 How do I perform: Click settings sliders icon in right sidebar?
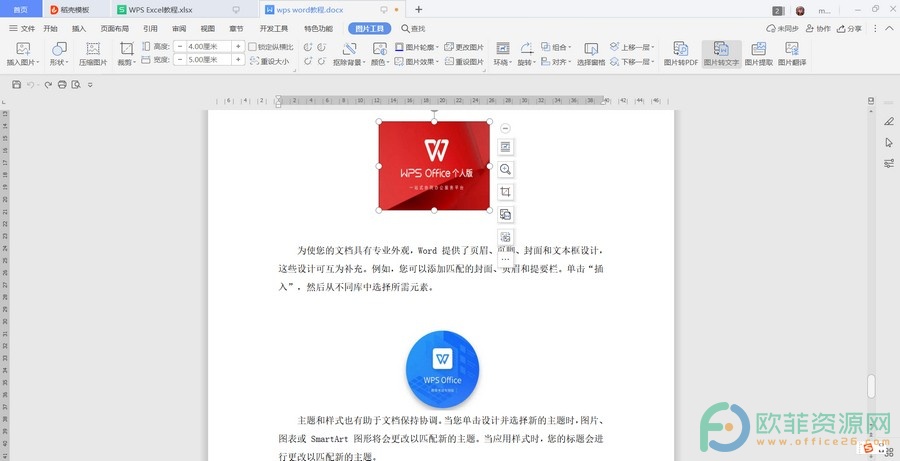coord(889,163)
